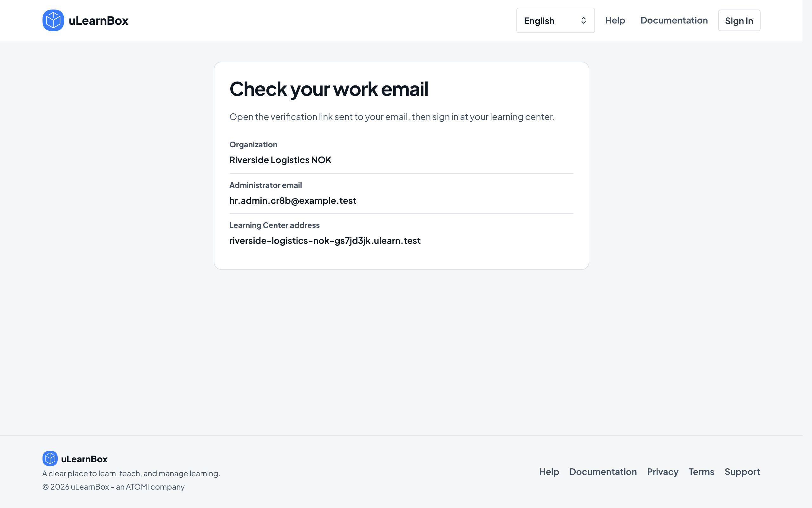Screen dimensions: 812x508
Task: Click the footer uLearnBox cube icon
Action: (50, 458)
